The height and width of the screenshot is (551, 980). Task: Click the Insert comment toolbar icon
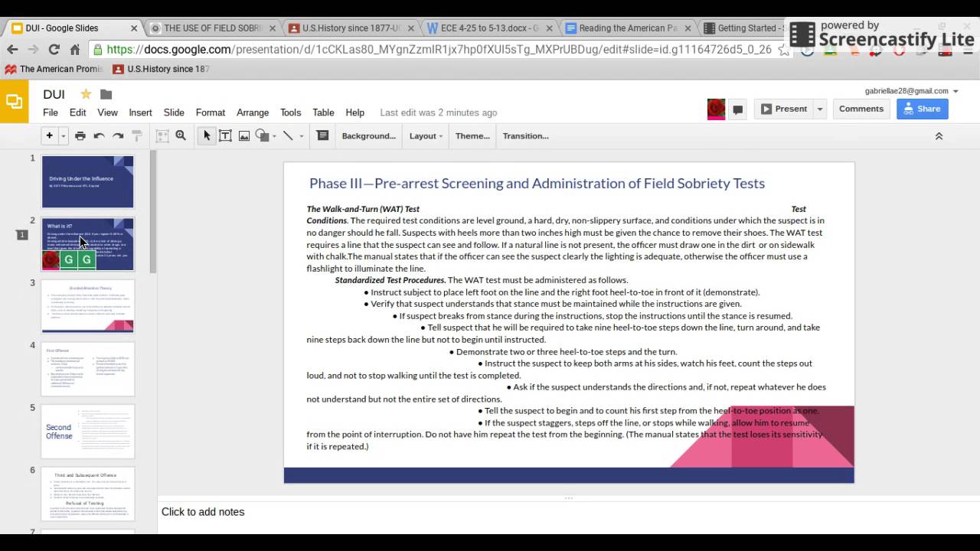point(322,135)
